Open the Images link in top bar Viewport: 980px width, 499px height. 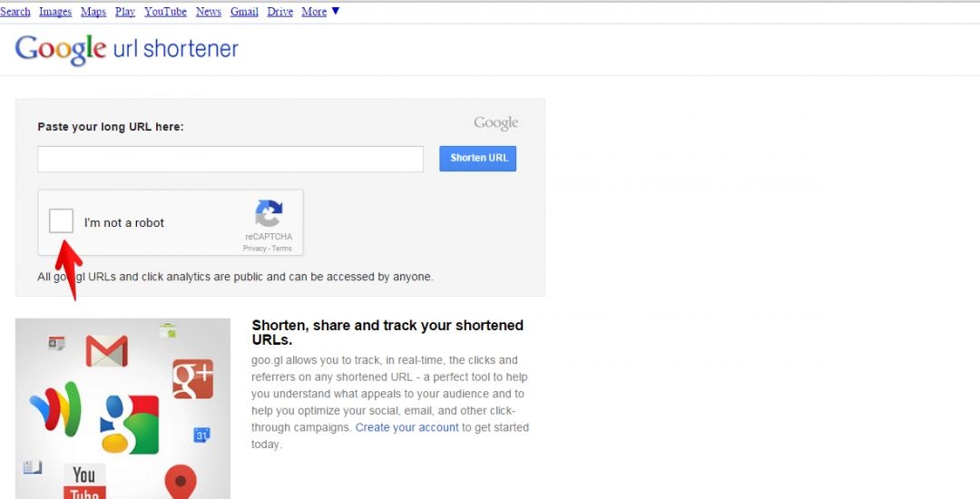click(55, 12)
